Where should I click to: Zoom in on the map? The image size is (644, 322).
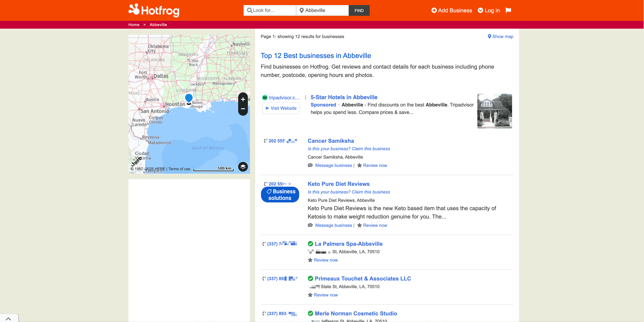tap(243, 99)
